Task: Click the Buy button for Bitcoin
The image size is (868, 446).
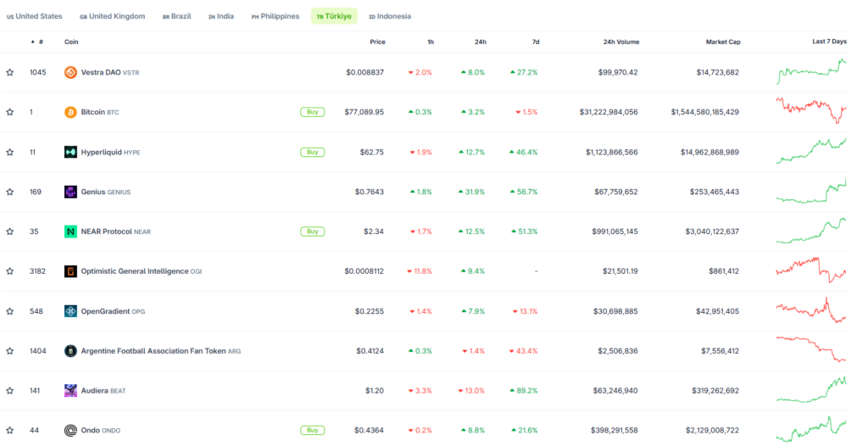Action: pyautogui.click(x=312, y=112)
